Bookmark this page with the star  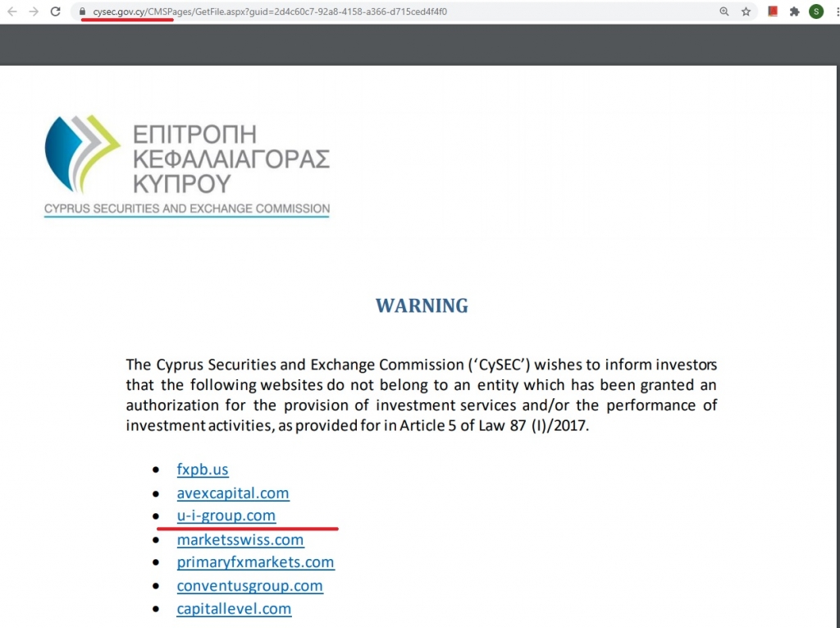(x=746, y=11)
